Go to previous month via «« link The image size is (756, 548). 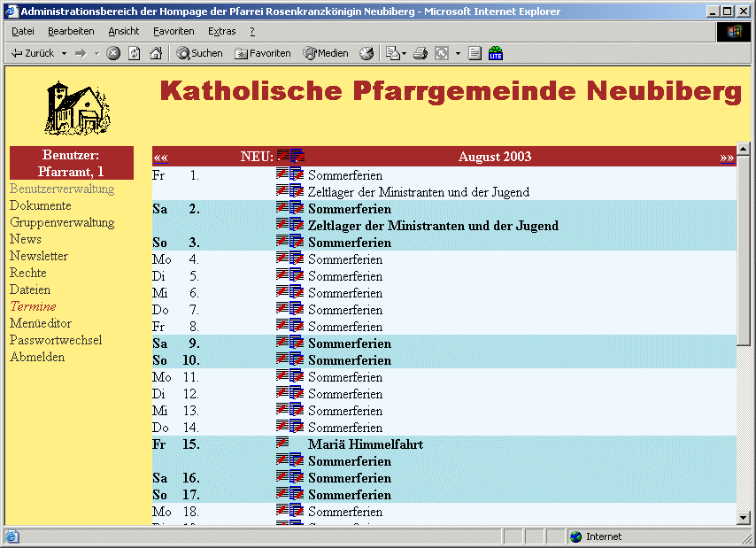click(160, 158)
